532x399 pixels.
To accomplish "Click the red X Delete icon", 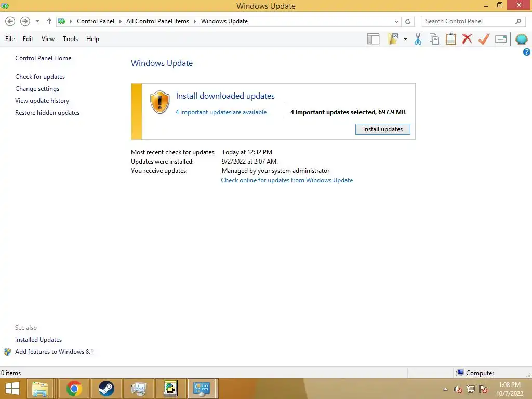I will 467,38.
